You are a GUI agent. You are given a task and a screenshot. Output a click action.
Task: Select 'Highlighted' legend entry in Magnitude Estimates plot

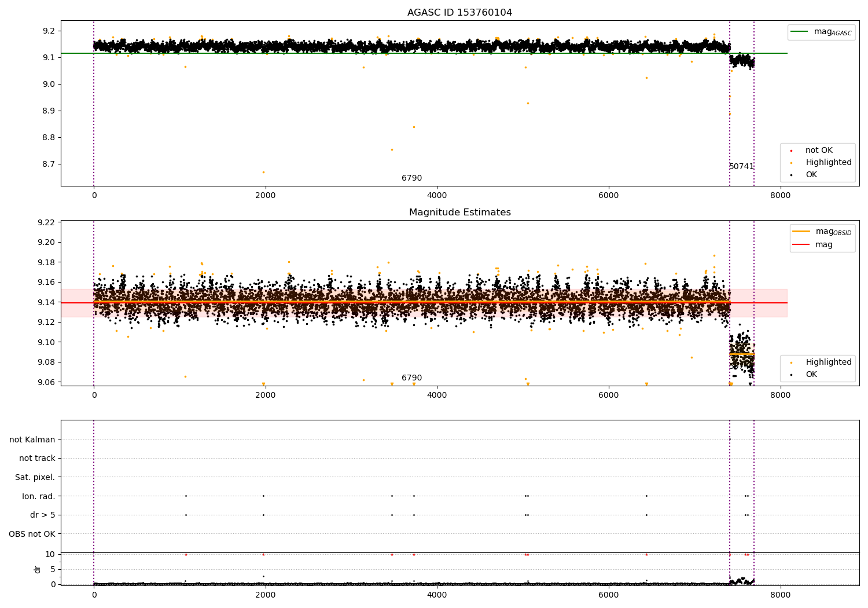click(828, 362)
